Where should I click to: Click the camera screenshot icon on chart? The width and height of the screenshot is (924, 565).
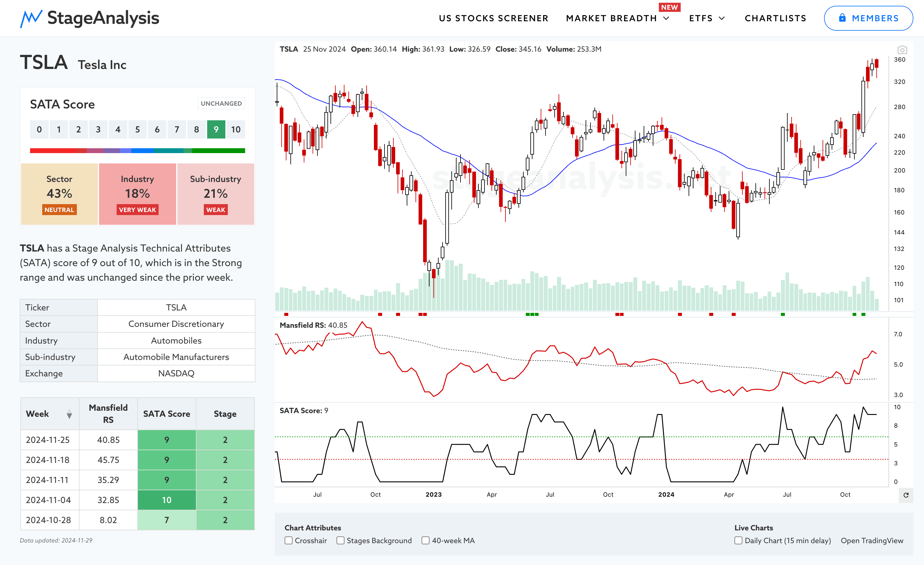[902, 50]
